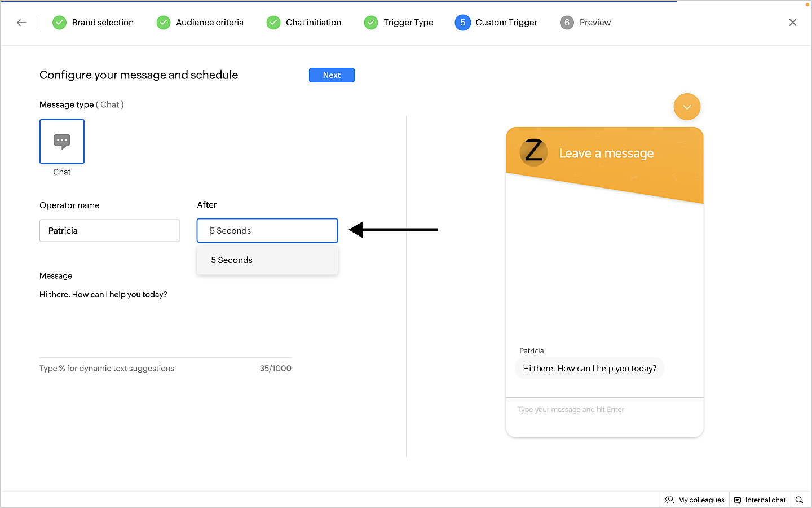Select the Chat message type tile

62,141
